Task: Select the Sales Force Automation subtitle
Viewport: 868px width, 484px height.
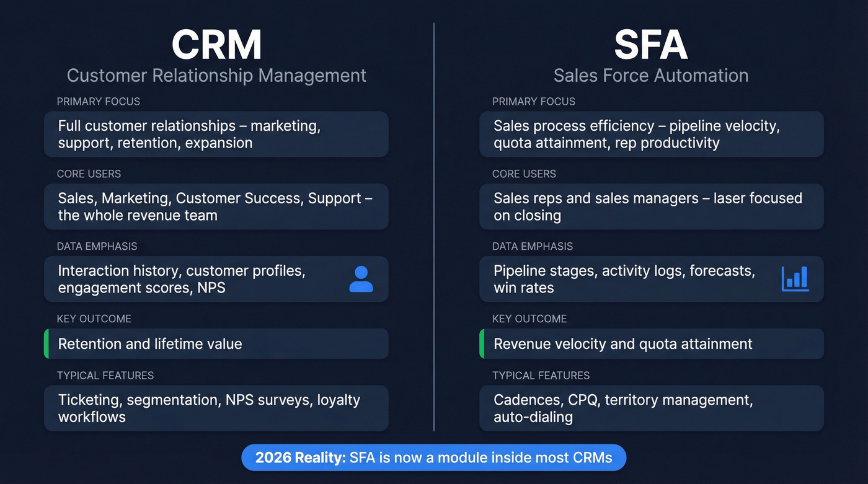Action: [650, 75]
